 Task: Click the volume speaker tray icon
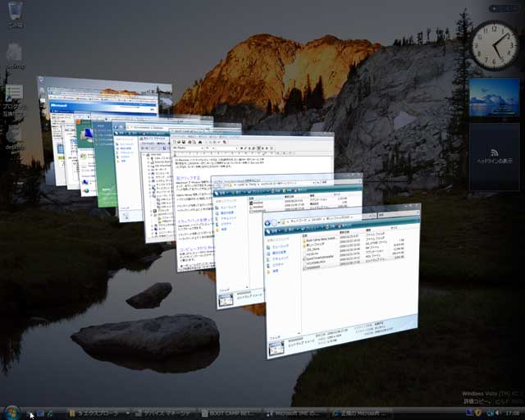point(498,413)
